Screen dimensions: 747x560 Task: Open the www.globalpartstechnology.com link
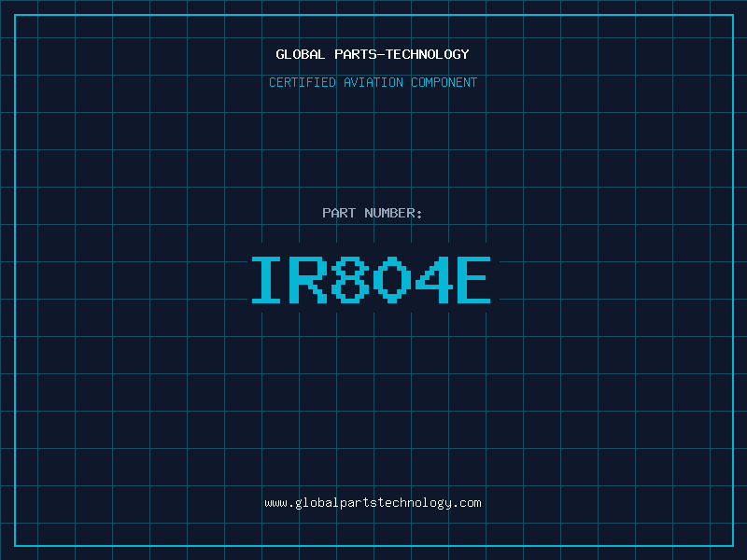click(x=373, y=503)
